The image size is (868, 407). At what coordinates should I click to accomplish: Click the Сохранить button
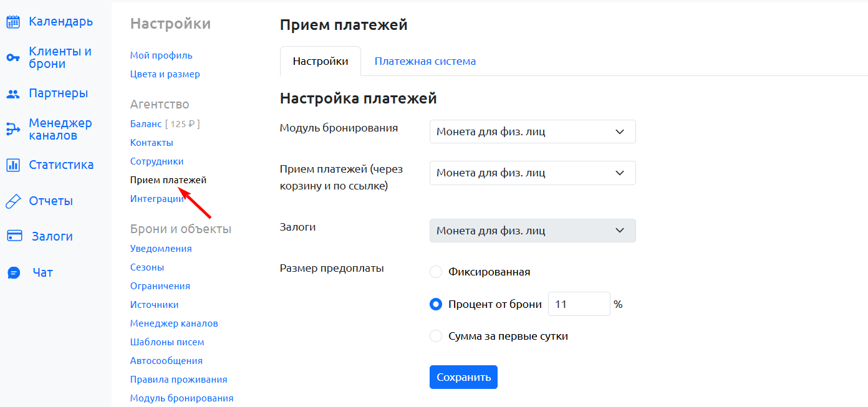coord(463,377)
